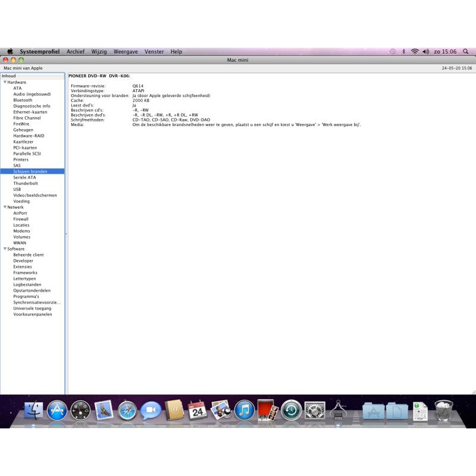Select Diagnostische info item
The image size is (476, 476).
(33, 106)
